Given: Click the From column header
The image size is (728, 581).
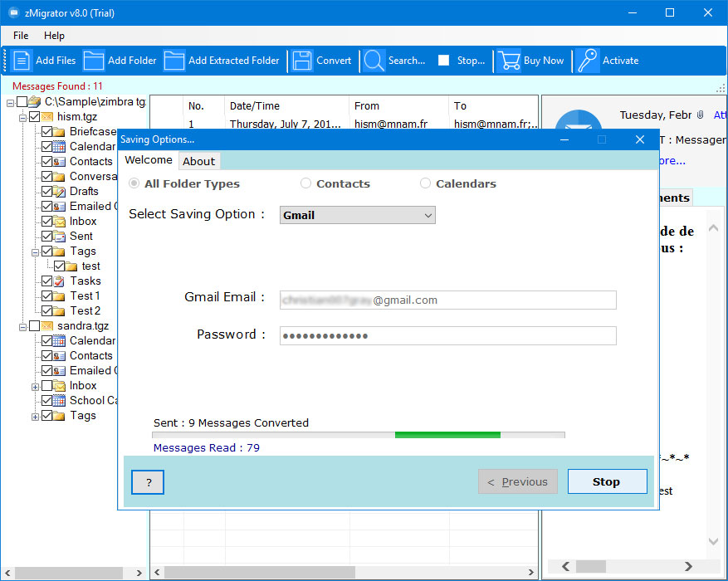Looking at the screenshot, I should [398, 106].
